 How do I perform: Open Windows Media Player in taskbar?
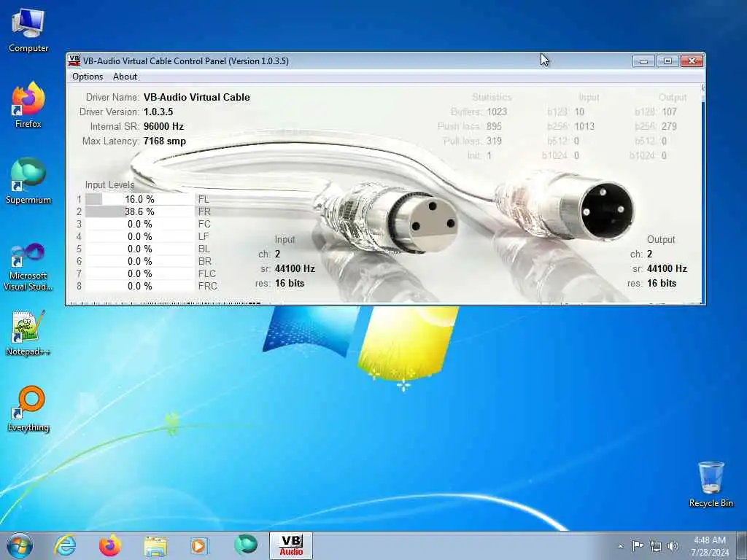pos(198,545)
